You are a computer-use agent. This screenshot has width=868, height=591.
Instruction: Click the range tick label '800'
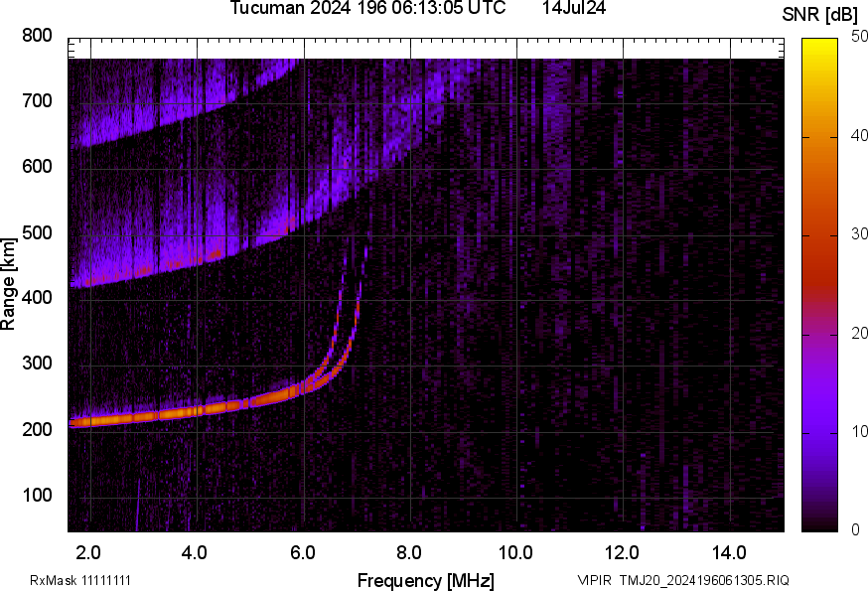click(37, 36)
